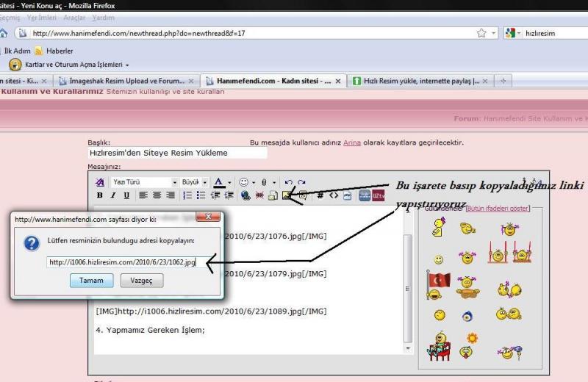The image size is (588, 382).
Task: Center-align the message text
Action: [x=157, y=195]
